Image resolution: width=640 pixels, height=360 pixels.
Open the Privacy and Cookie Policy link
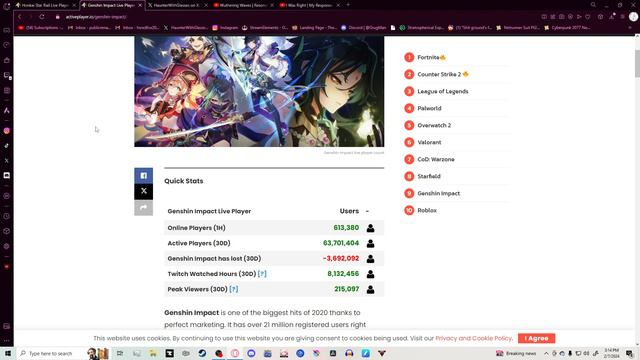(473, 338)
